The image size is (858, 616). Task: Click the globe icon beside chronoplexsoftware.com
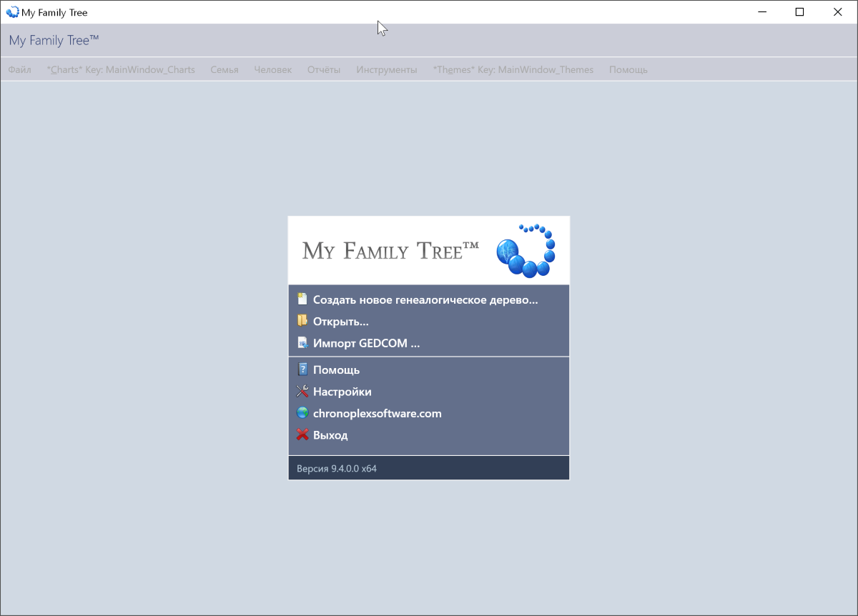click(302, 413)
